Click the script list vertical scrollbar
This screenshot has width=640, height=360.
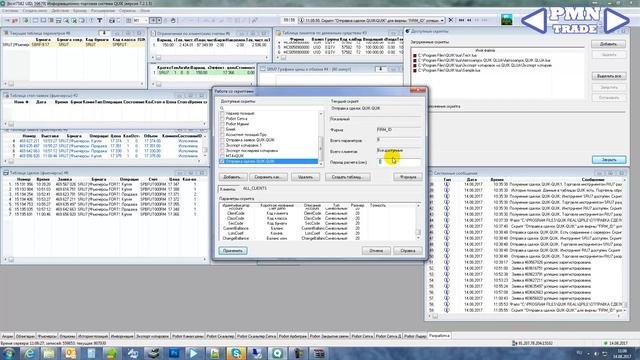tap(321, 138)
